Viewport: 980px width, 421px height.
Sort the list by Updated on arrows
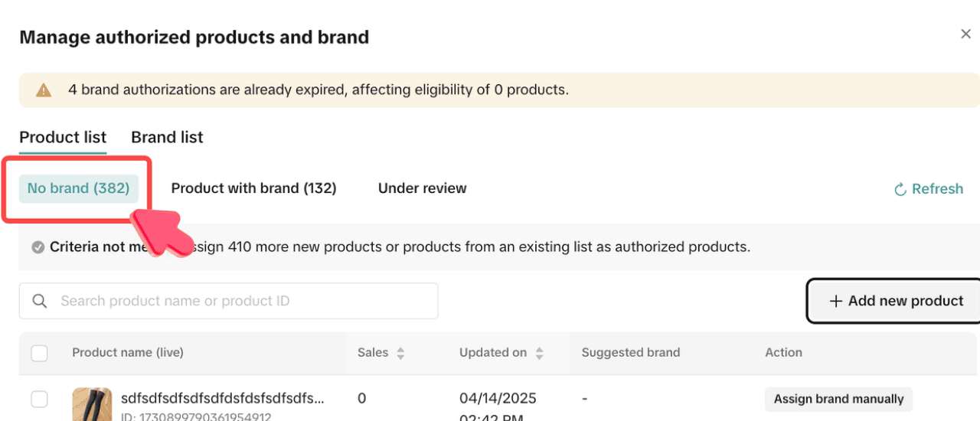[540, 353]
